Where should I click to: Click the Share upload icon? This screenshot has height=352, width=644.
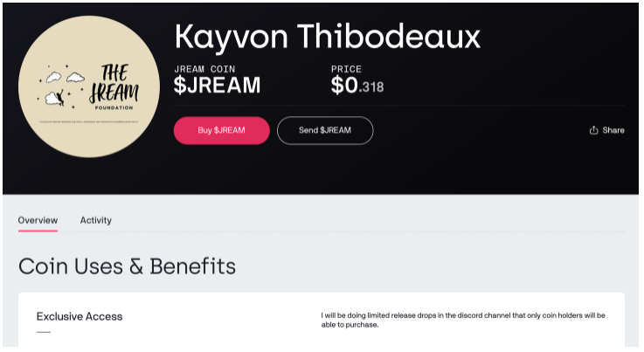tap(593, 130)
